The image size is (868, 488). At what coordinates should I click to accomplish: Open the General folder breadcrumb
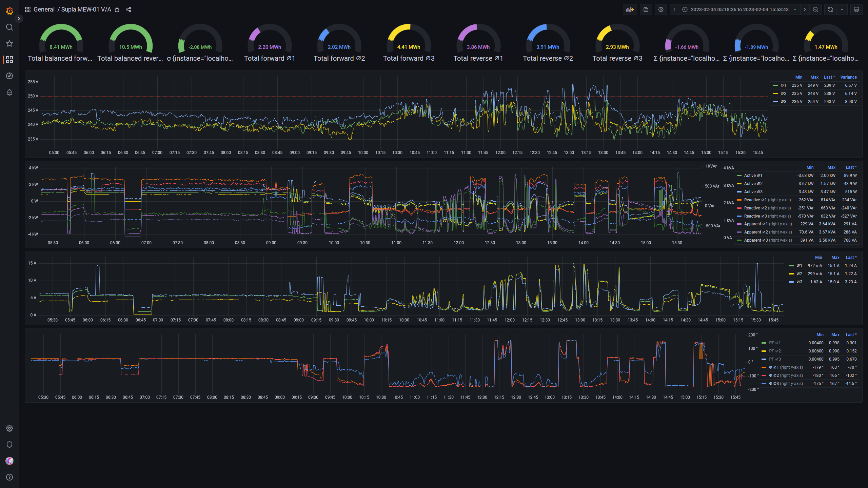(44, 9)
